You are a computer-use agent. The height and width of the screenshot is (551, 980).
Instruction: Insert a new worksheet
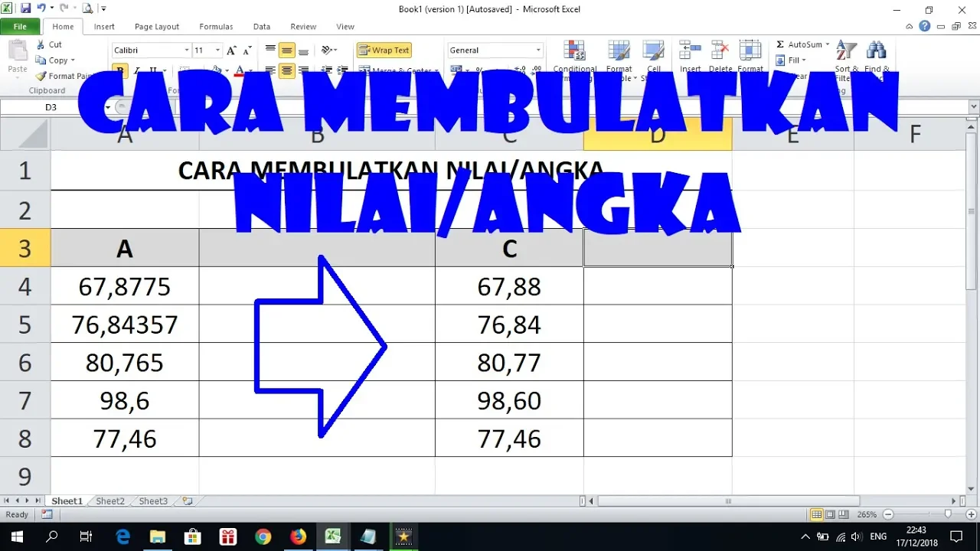pos(186,501)
